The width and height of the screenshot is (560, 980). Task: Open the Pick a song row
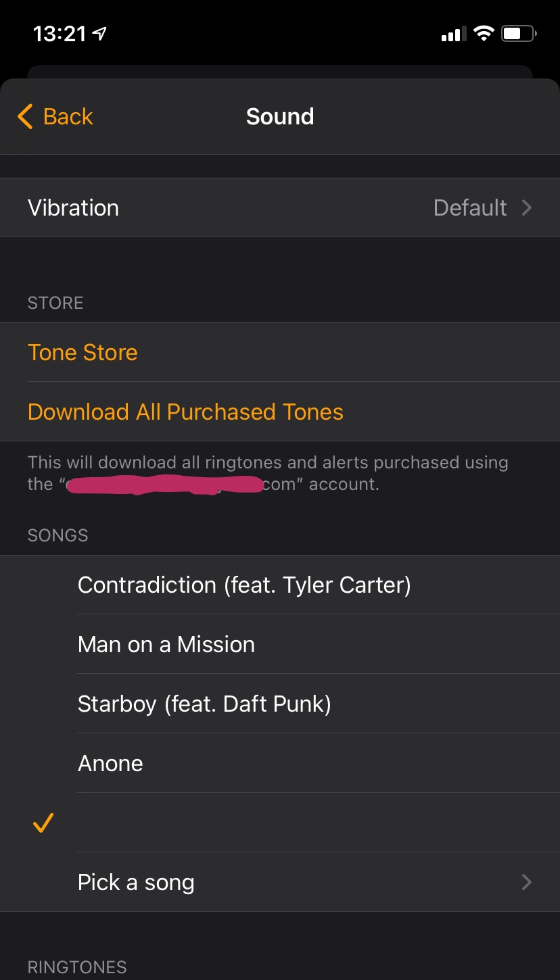pyautogui.click(x=280, y=882)
